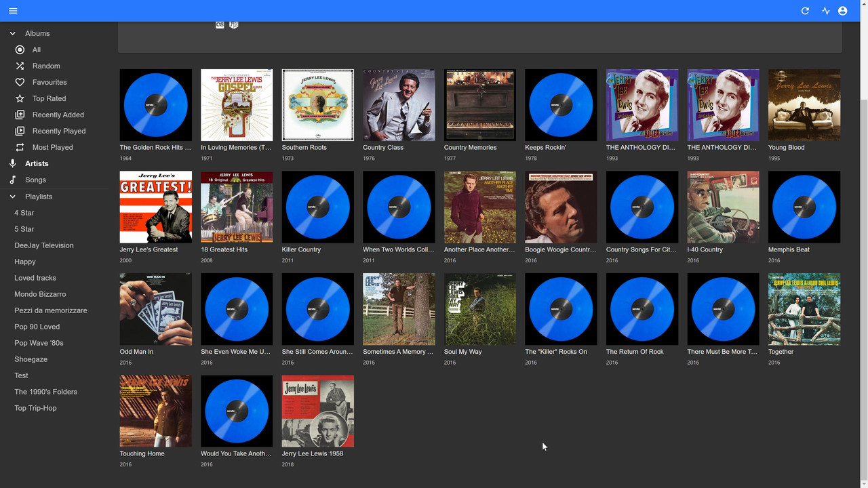Click Country Songs For City Folks title

point(642,249)
